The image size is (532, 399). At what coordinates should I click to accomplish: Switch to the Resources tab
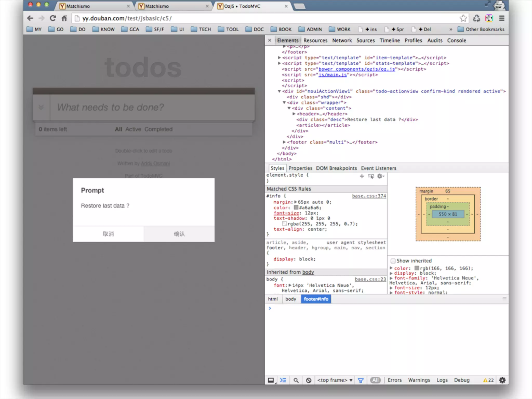coord(315,41)
